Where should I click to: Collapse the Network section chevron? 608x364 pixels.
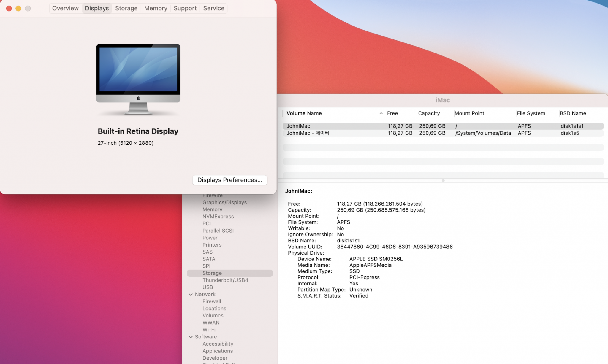[191, 294]
